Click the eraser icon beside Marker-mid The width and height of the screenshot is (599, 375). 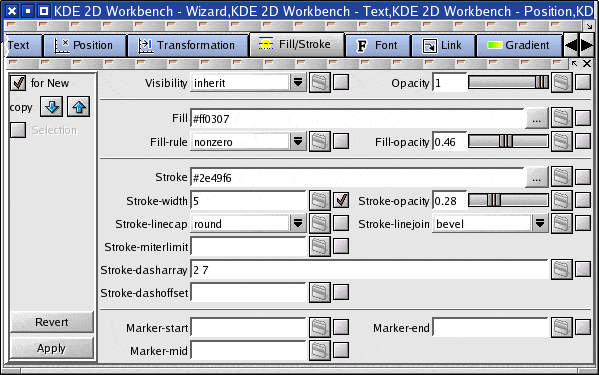320,350
